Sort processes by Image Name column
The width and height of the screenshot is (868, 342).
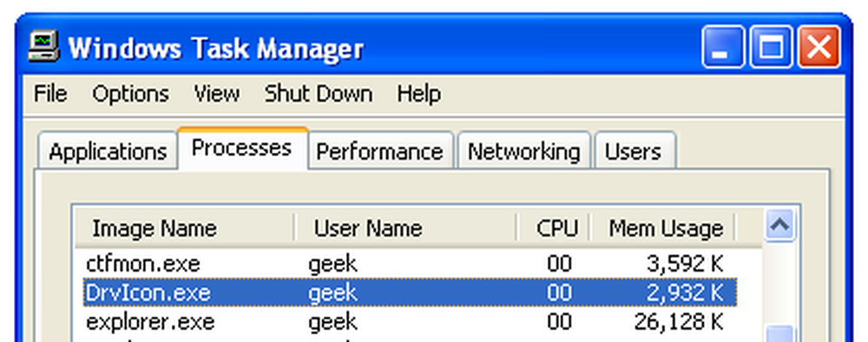coord(184,227)
